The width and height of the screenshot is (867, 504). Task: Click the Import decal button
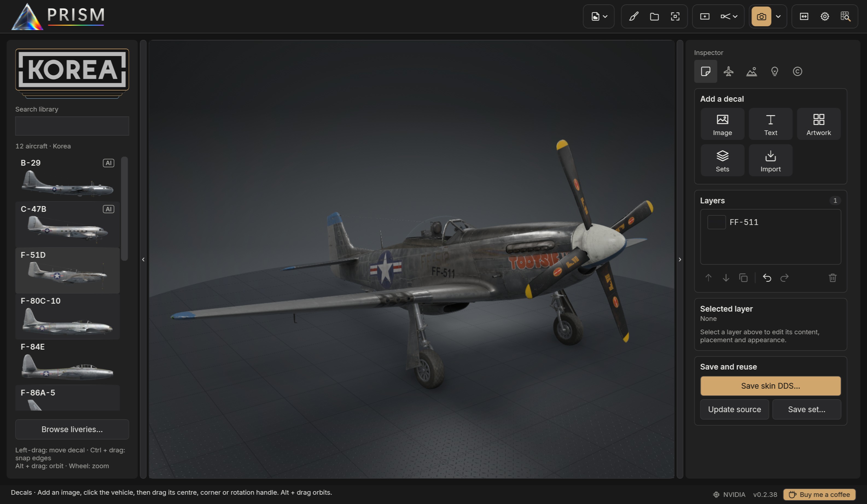coord(771,160)
